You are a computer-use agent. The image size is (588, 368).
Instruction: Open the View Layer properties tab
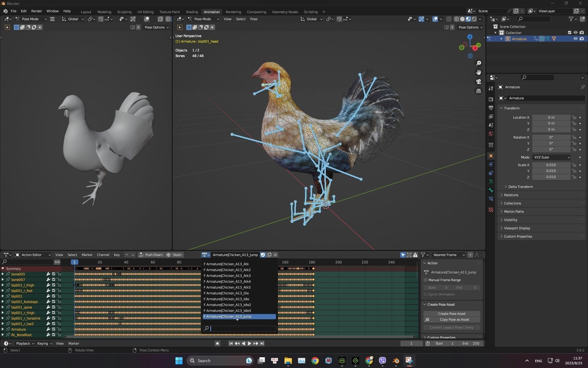tap(491, 117)
